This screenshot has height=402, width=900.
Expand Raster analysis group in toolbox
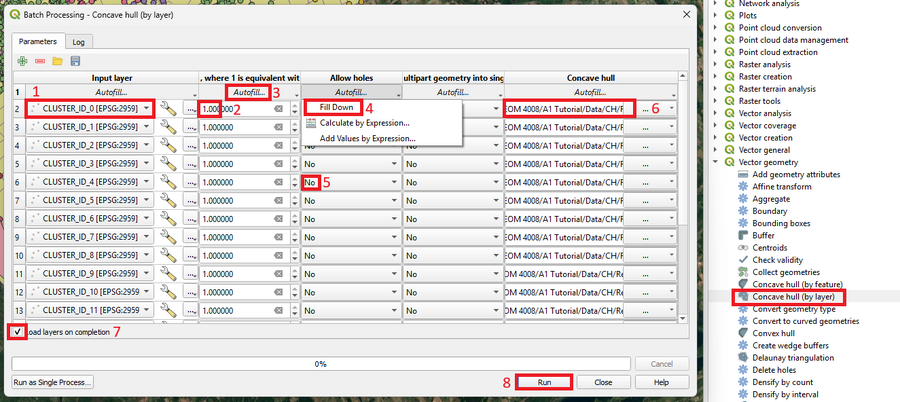pos(715,64)
